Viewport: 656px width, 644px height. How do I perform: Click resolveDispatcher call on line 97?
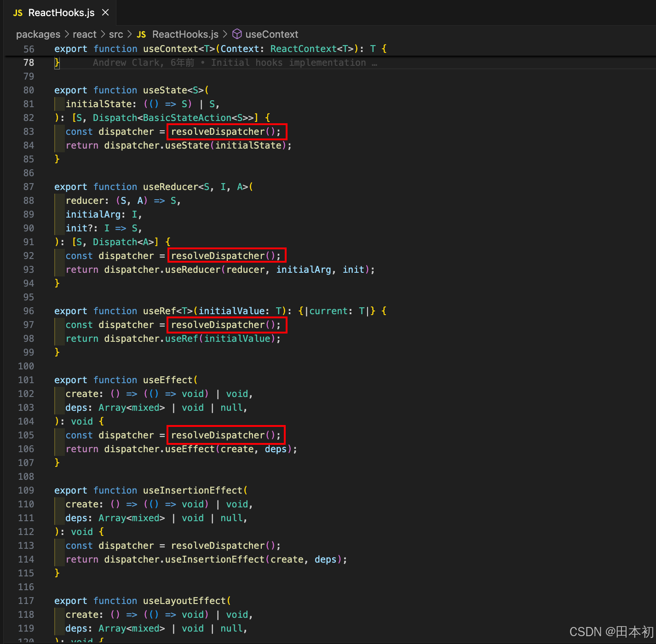click(x=226, y=325)
